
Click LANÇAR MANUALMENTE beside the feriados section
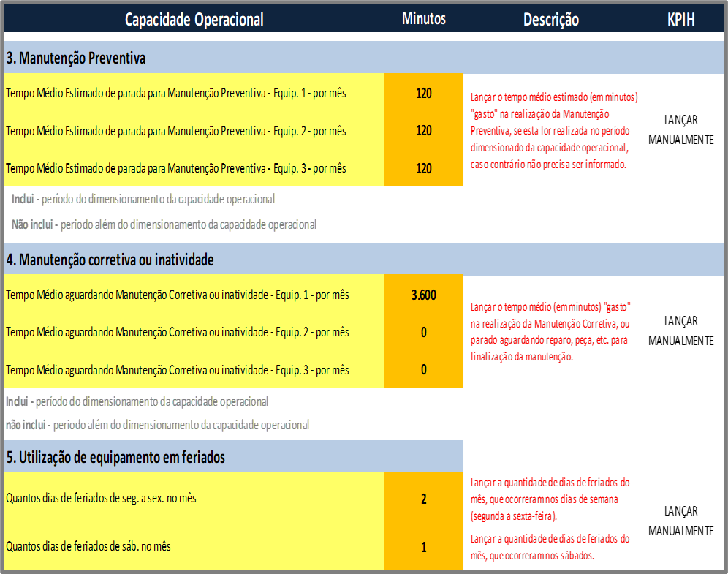[680, 521]
